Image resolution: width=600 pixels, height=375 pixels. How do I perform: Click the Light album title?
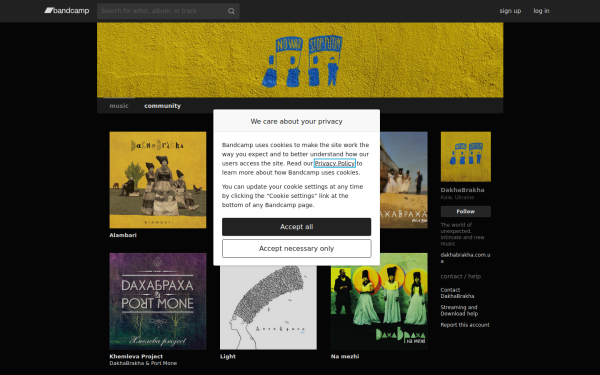(228, 356)
